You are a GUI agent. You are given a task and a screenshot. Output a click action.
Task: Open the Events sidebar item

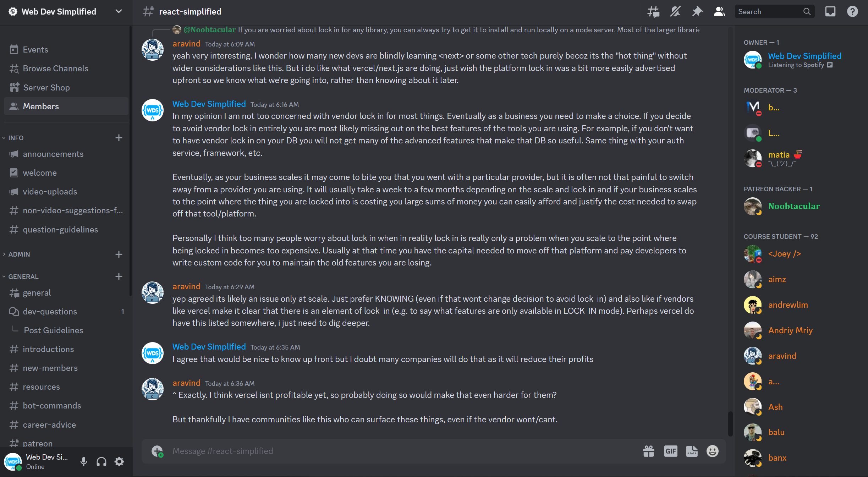(35, 50)
